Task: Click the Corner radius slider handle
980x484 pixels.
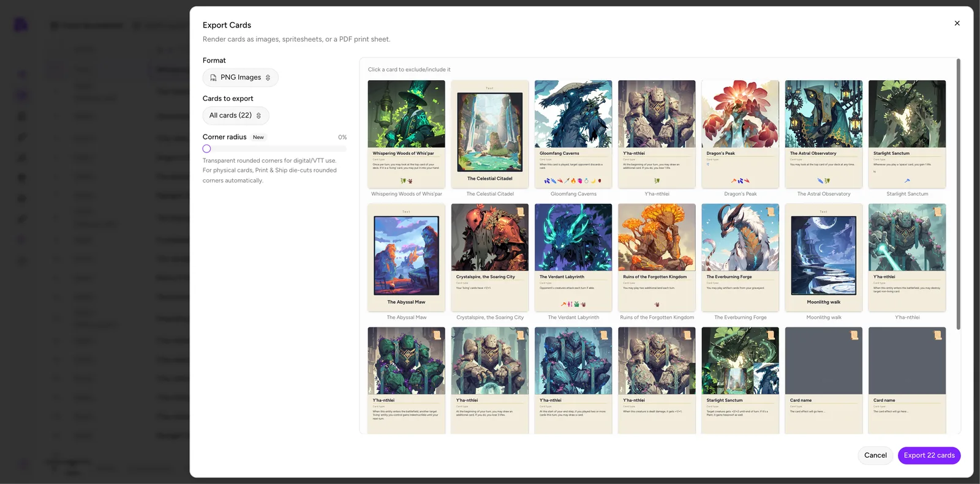Action: 206,149
